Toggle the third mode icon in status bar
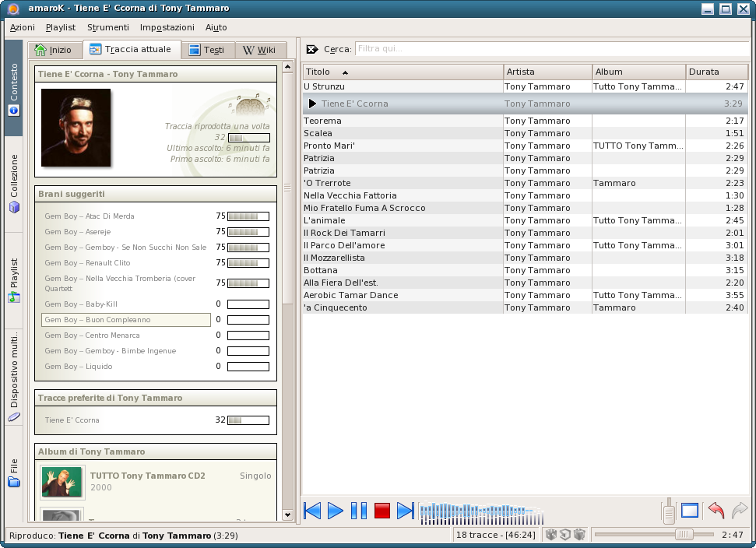 pyautogui.click(x=579, y=535)
